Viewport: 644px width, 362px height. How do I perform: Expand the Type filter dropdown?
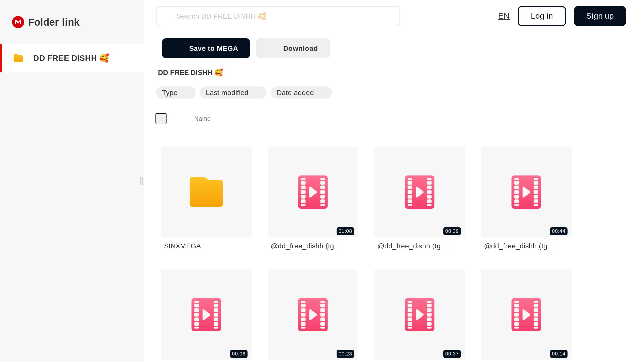click(176, 93)
